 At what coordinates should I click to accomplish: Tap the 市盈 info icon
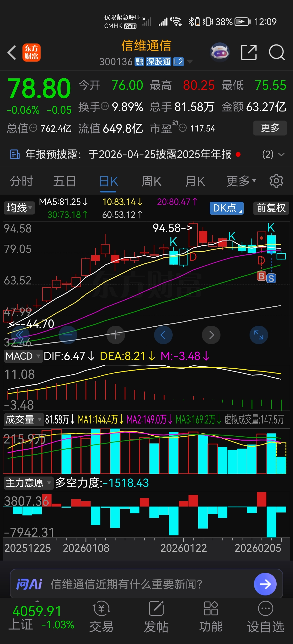[x=183, y=128]
